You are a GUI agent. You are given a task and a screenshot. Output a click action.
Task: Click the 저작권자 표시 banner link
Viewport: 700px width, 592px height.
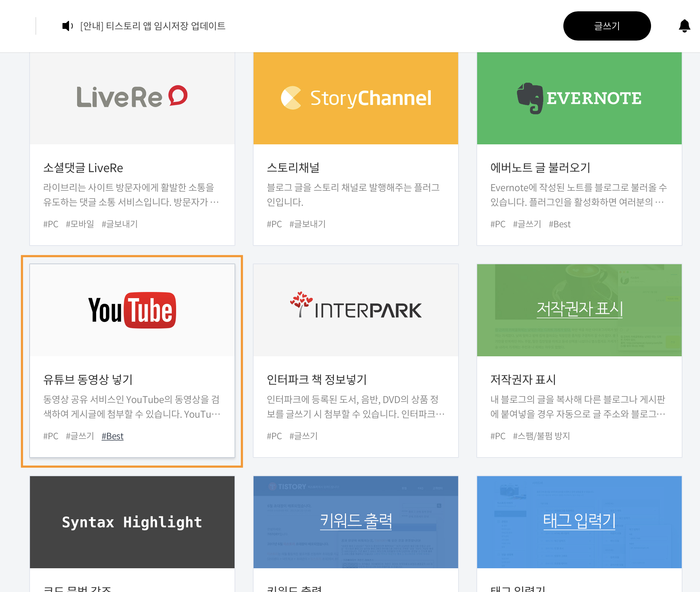(579, 309)
